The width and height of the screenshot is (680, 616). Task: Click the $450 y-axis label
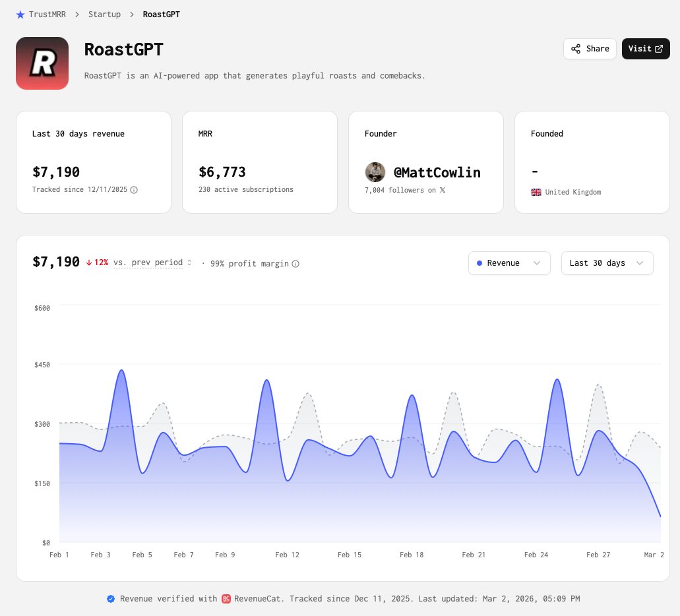42,365
